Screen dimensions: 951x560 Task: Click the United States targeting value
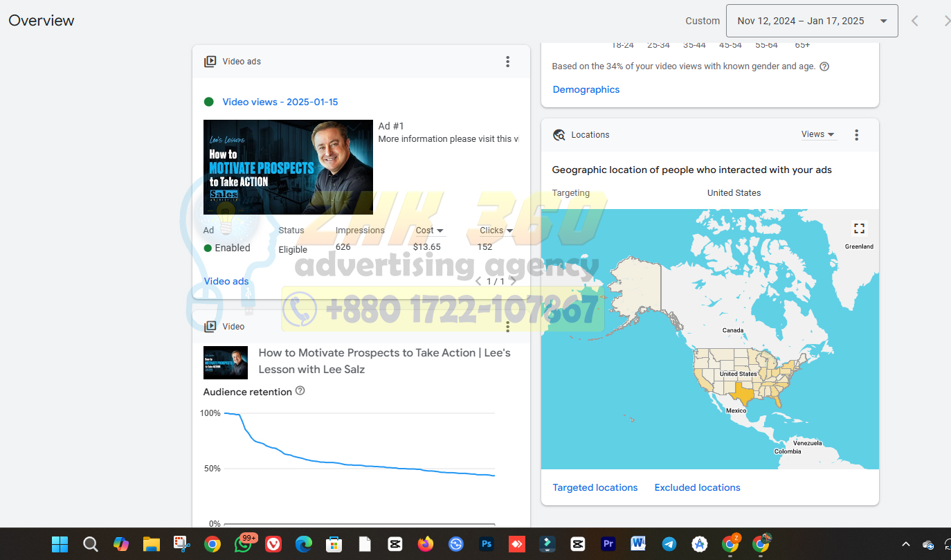734,193
